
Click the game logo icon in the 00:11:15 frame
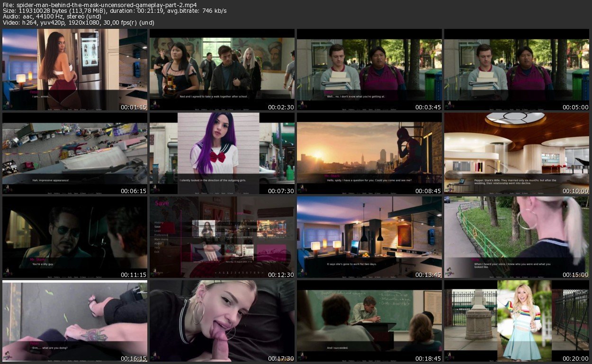click(8, 272)
